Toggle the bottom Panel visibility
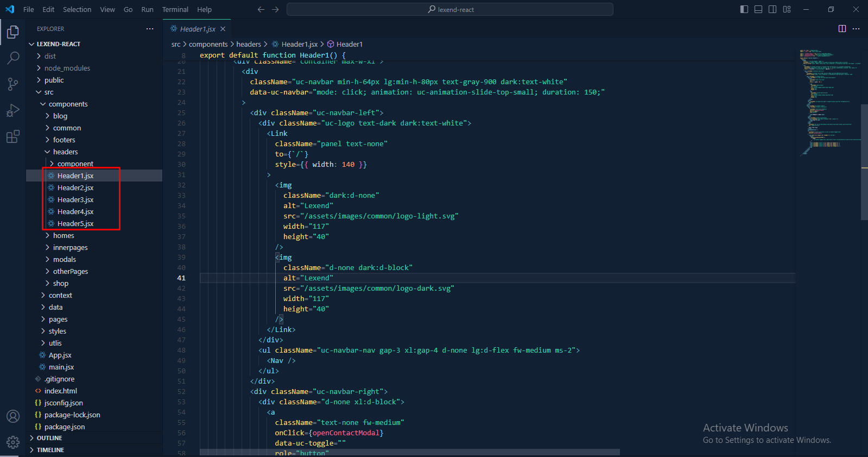868x457 pixels. (x=758, y=9)
